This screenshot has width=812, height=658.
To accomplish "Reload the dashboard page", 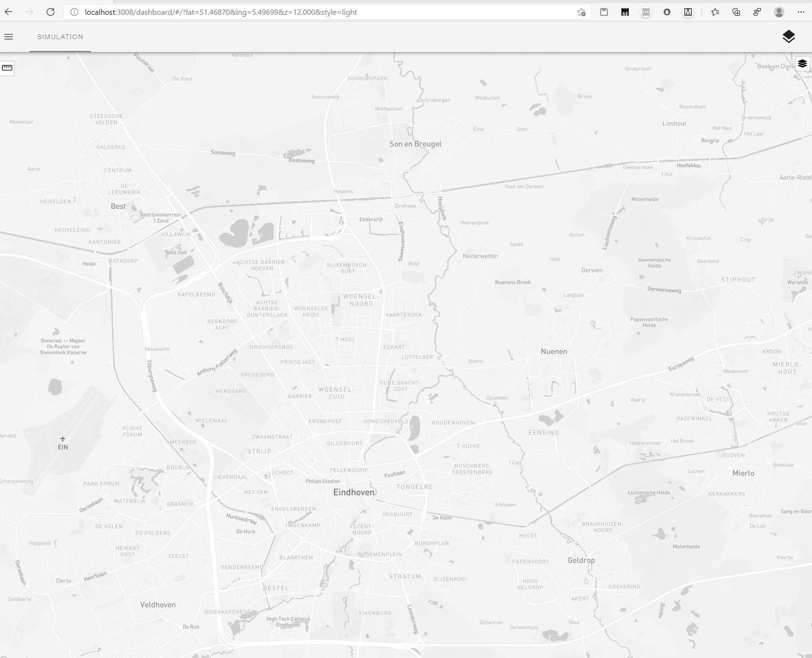I will pyautogui.click(x=51, y=12).
